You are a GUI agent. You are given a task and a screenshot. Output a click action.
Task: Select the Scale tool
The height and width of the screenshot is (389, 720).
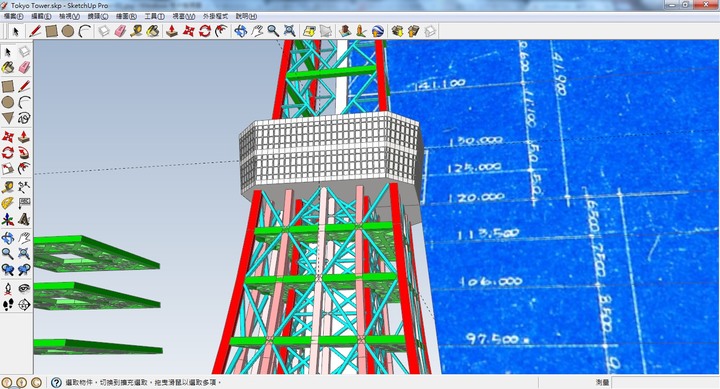click(8, 169)
